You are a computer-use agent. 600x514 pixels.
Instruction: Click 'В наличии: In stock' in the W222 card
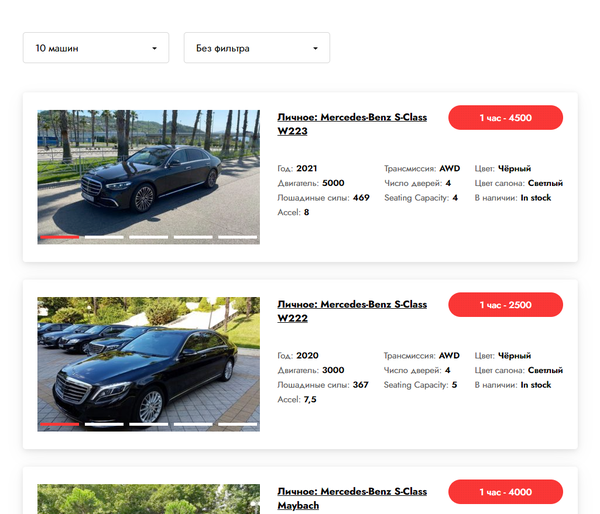(513, 385)
